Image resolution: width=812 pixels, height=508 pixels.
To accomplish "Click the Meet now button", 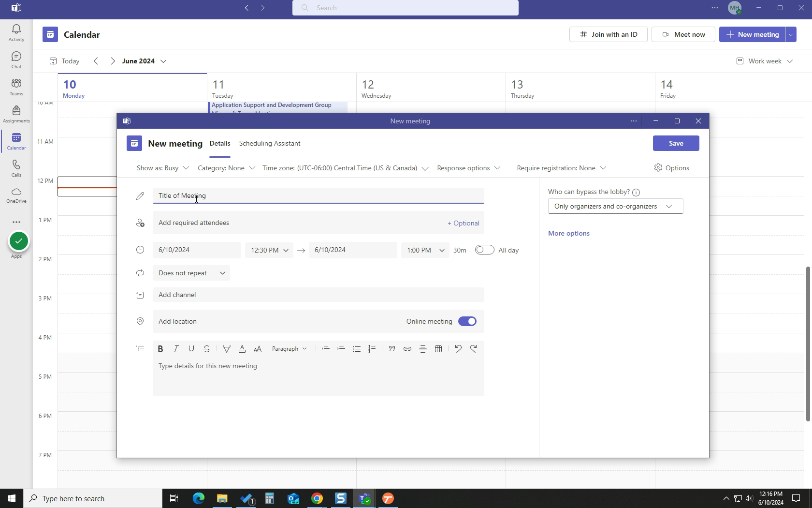I will (683, 34).
